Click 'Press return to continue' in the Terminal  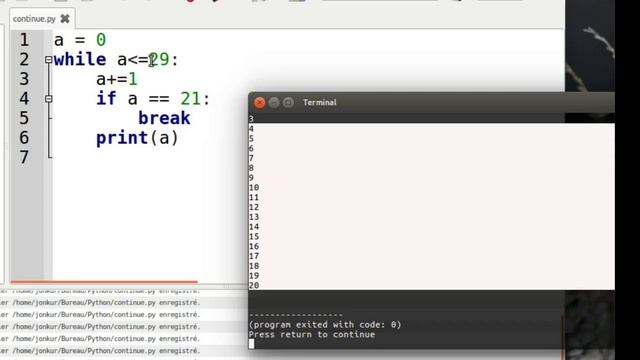[312, 335]
